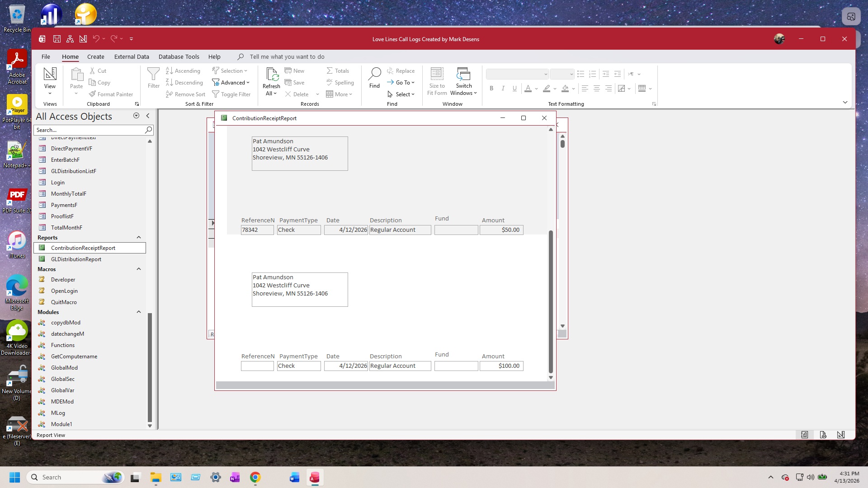Open the Database Tools tab

pos(179,56)
